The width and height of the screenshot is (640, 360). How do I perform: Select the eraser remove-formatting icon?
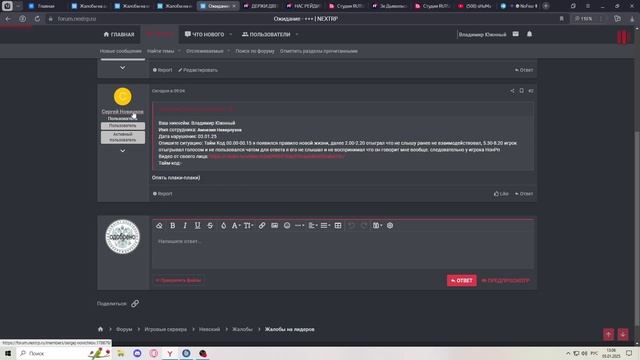coord(159,225)
